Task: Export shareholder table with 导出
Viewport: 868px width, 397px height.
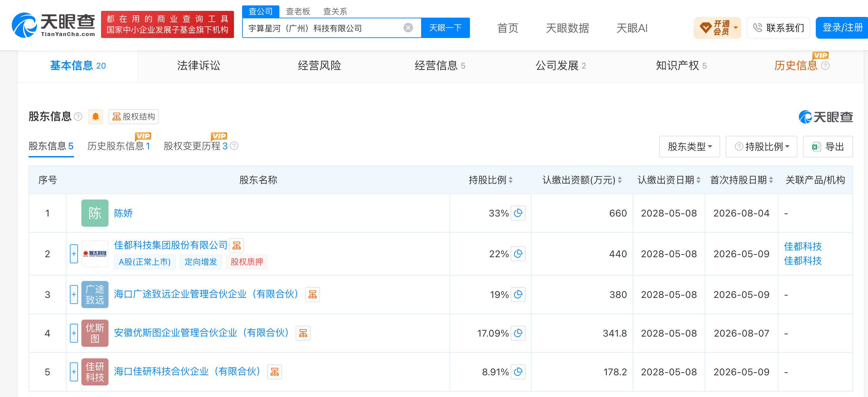Action: pyautogui.click(x=828, y=147)
